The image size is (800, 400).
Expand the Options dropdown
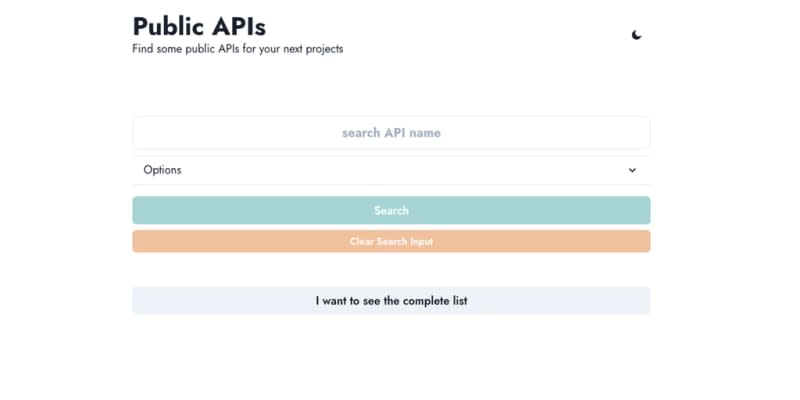[x=391, y=170]
